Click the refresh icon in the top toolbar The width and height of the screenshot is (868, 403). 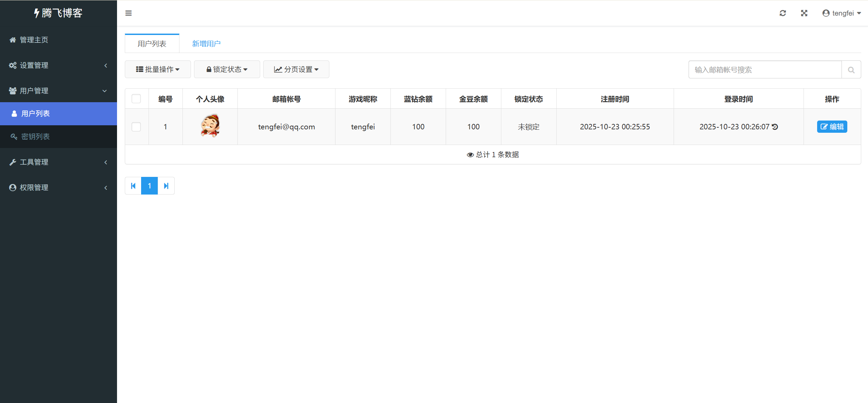tap(783, 13)
